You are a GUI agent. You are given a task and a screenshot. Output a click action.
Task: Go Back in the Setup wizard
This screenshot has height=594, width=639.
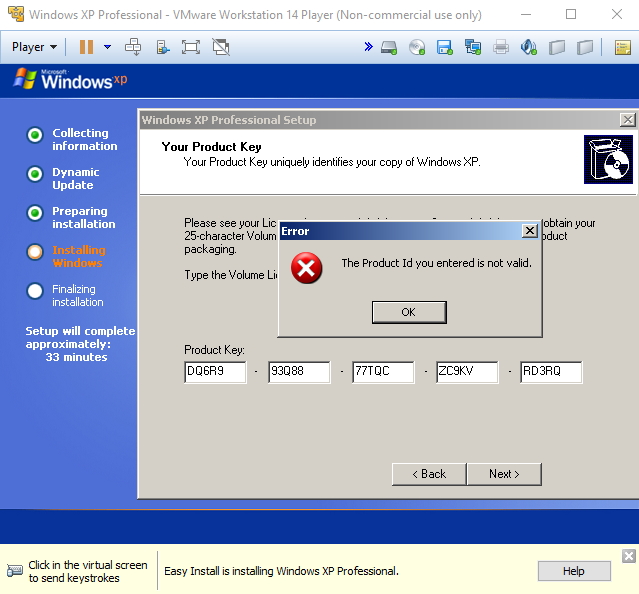click(427, 474)
